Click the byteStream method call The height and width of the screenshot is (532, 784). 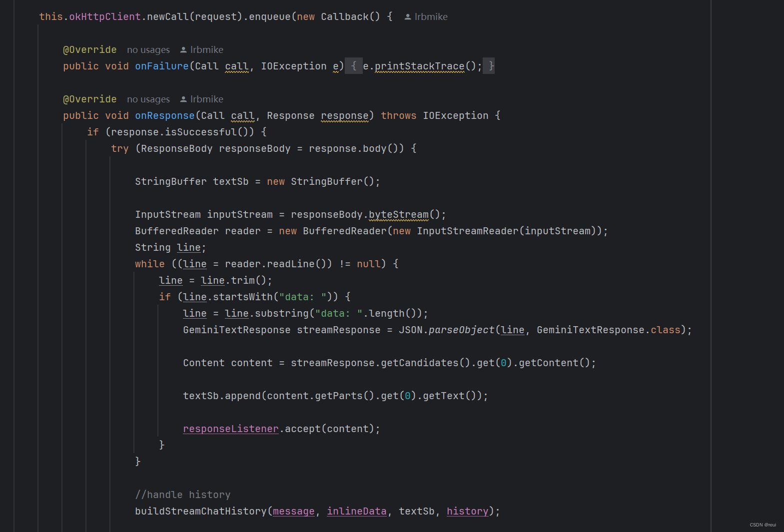coord(399,215)
